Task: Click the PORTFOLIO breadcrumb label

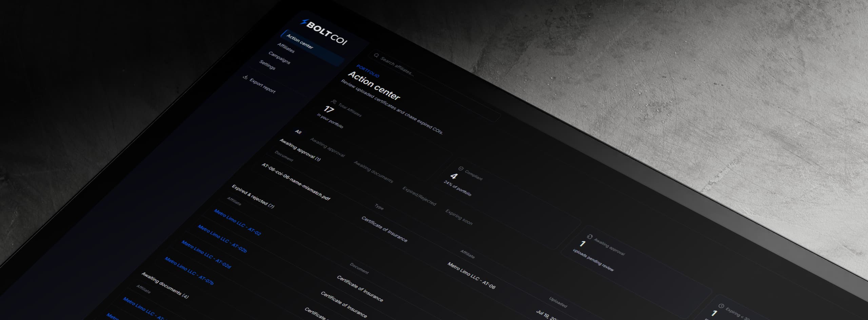Action: tap(368, 71)
